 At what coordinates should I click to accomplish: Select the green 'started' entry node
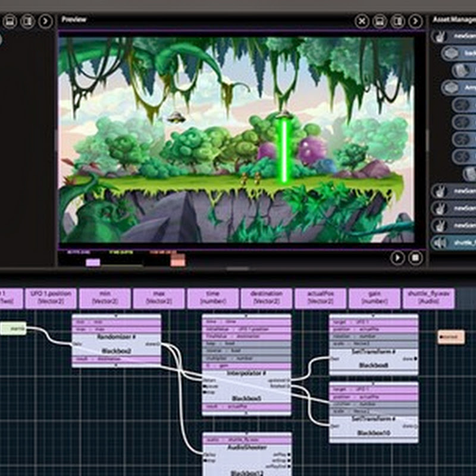coord(13,328)
